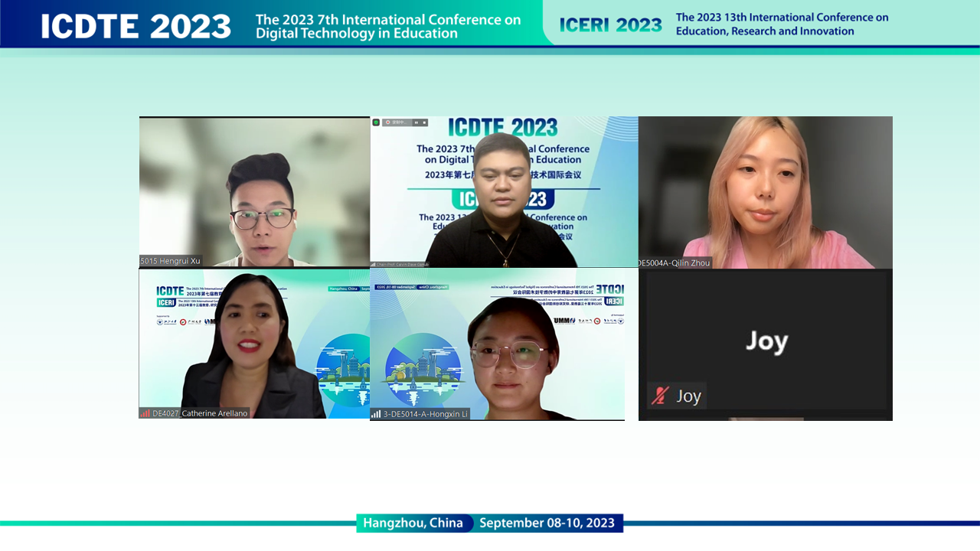Click the ICERI 2023 banner logo

pyautogui.click(x=610, y=24)
